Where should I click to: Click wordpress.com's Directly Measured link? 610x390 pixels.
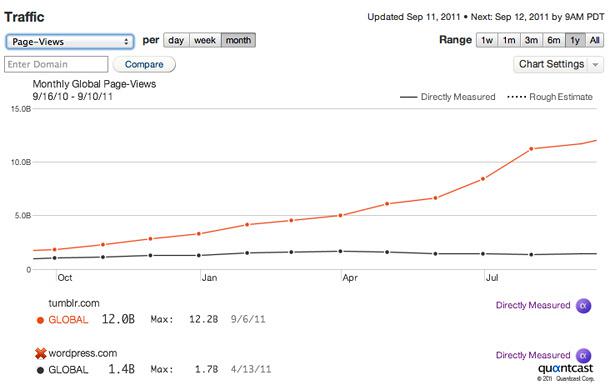(533, 355)
